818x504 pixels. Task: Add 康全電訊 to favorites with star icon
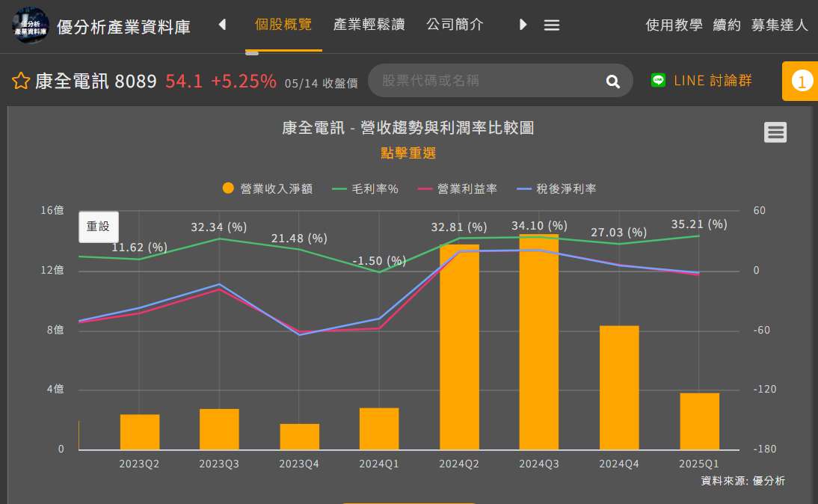coord(21,81)
